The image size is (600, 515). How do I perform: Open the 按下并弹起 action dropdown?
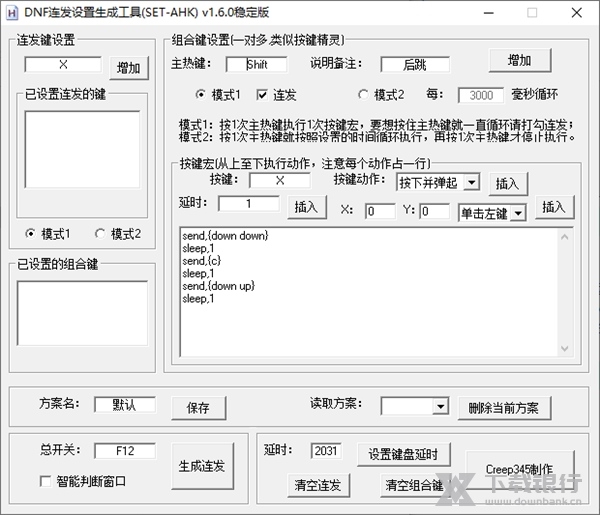pyautogui.click(x=438, y=183)
